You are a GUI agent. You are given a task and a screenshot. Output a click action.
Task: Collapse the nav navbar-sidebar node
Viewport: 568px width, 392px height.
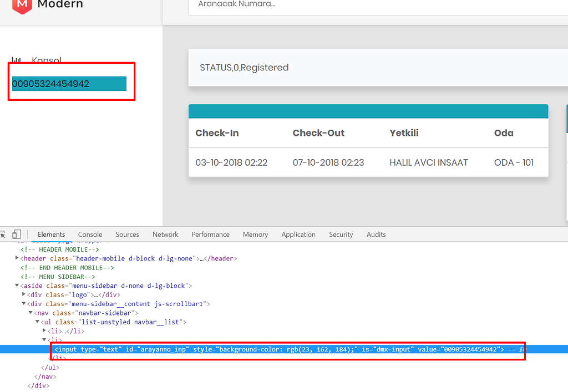pos(31,313)
